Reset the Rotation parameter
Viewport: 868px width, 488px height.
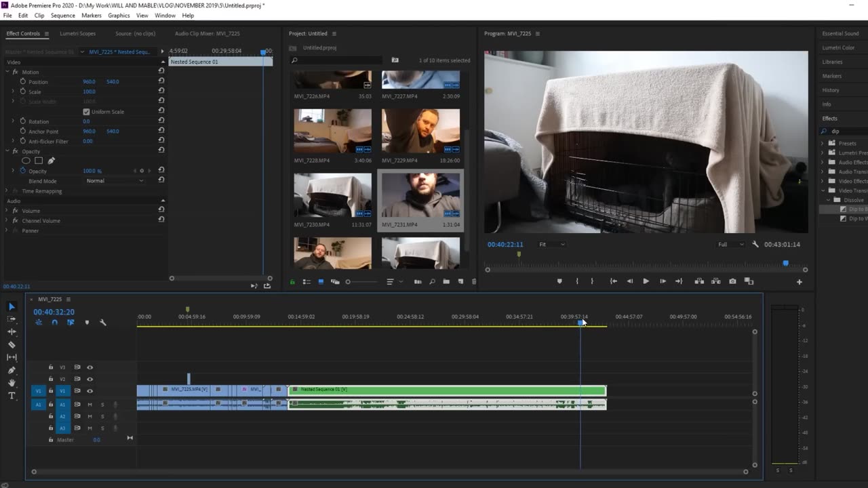click(161, 121)
